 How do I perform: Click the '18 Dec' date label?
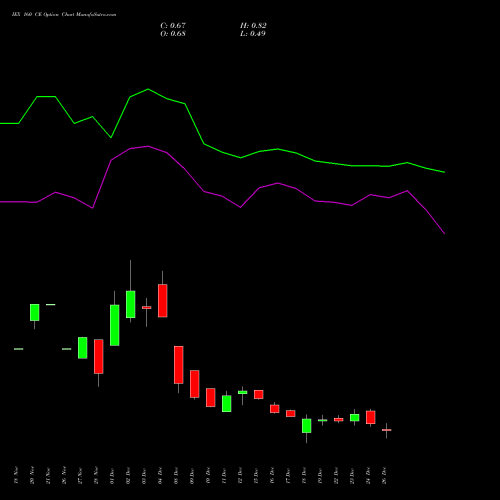(x=304, y=475)
